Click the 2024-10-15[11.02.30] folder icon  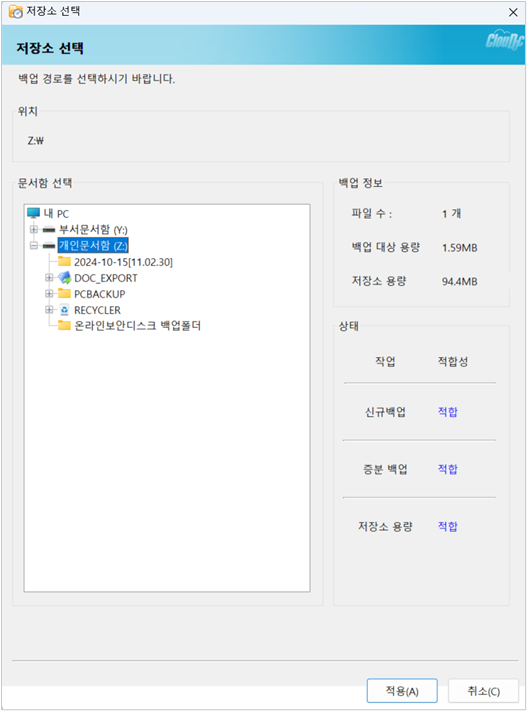(64, 261)
